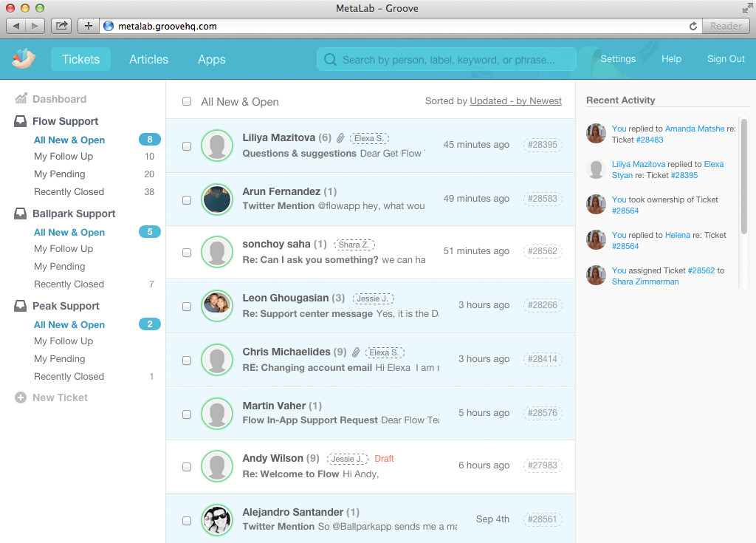Screen dimensions: 756x543
Task: Open Flow Support Recently Closed
Action: [x=69, y=191]
